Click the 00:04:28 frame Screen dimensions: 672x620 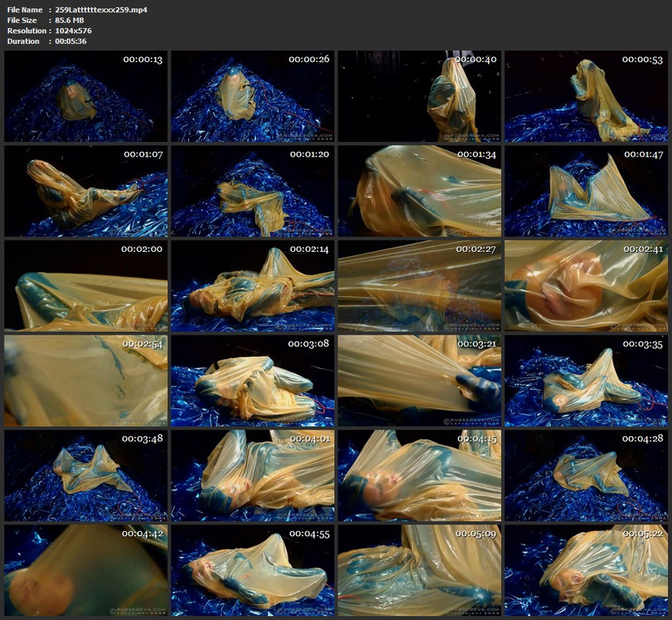(586, 476)
